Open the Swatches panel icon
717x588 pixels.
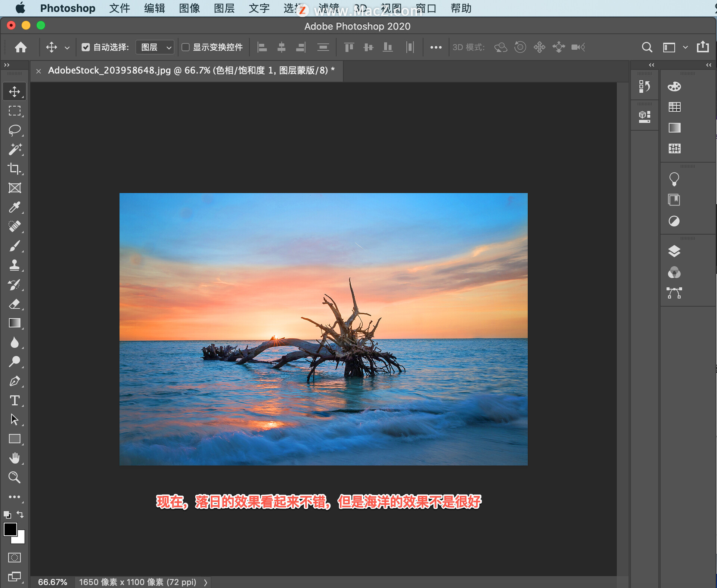click(674, 107)
